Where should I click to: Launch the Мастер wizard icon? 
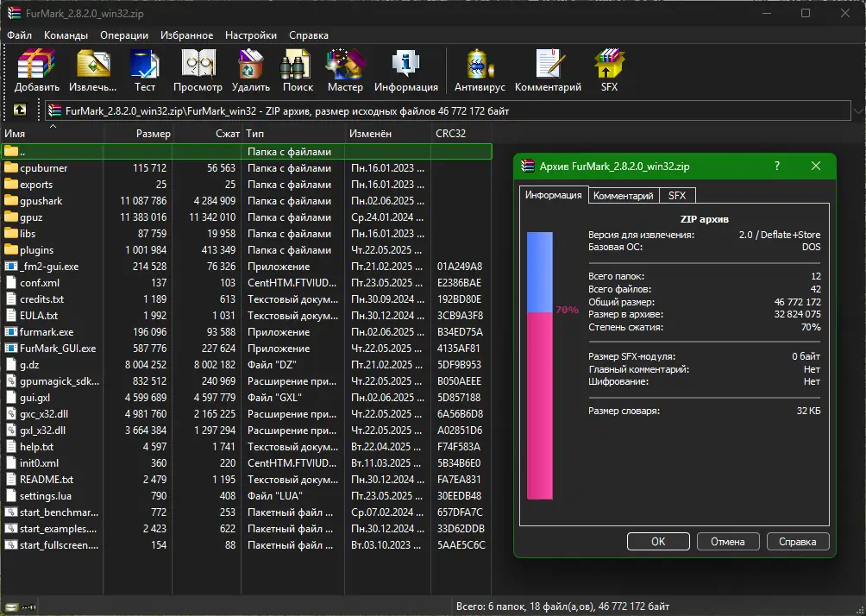click(345, 70)
